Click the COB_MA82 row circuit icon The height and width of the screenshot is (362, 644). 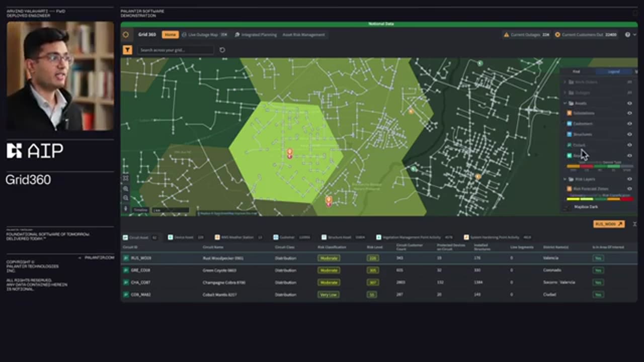point(126,295)
